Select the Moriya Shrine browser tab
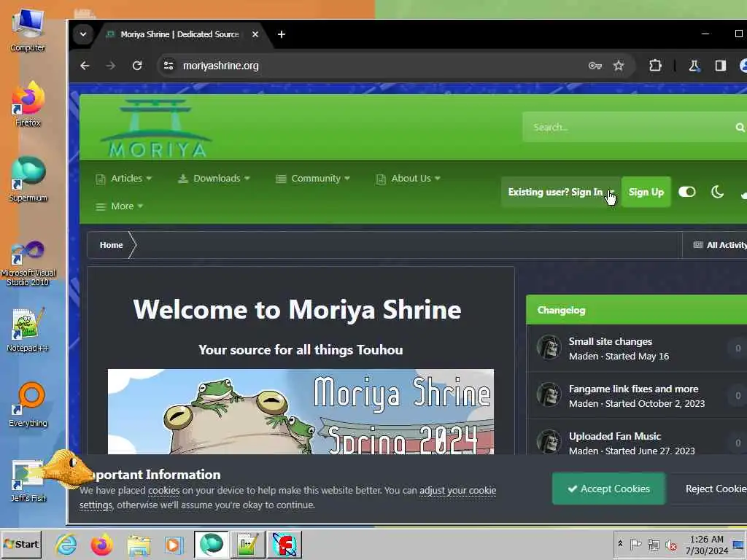747x560 pixels. tap(180, 34)
